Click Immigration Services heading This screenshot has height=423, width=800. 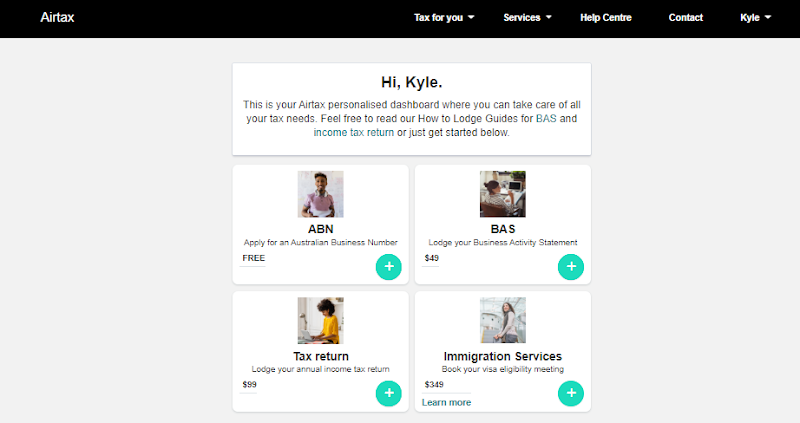pos(503,356)
